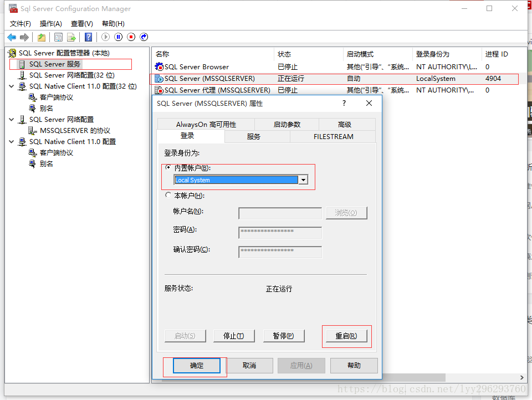Sort by the 状态 column header
This screenshot has width=532, height=400.
click(x=309, y=54)
